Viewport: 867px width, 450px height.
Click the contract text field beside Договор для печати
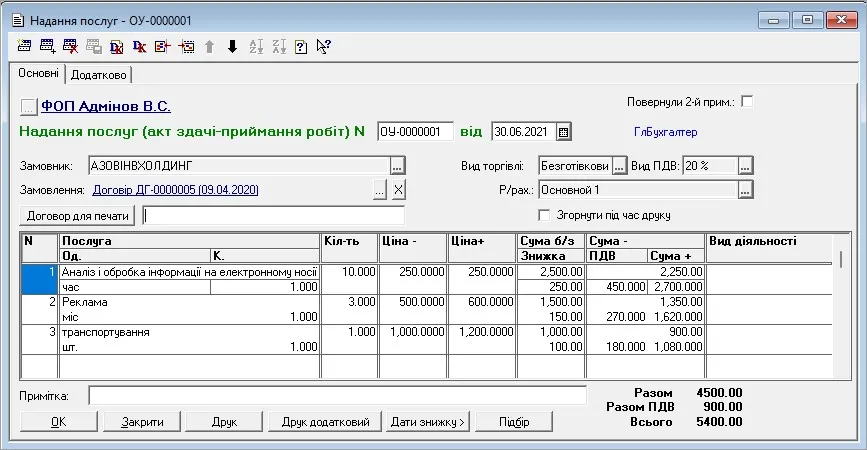pyautogui.click(x=273, y=216)
